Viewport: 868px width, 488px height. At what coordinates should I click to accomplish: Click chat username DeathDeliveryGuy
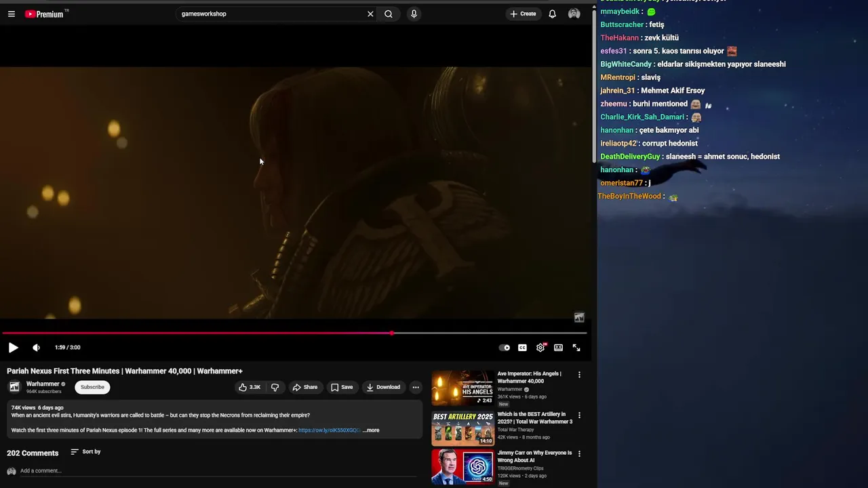(630, 157)
